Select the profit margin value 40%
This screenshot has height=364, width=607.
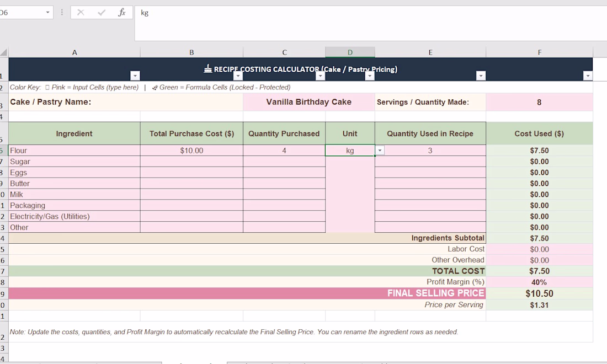pos(539,282)
